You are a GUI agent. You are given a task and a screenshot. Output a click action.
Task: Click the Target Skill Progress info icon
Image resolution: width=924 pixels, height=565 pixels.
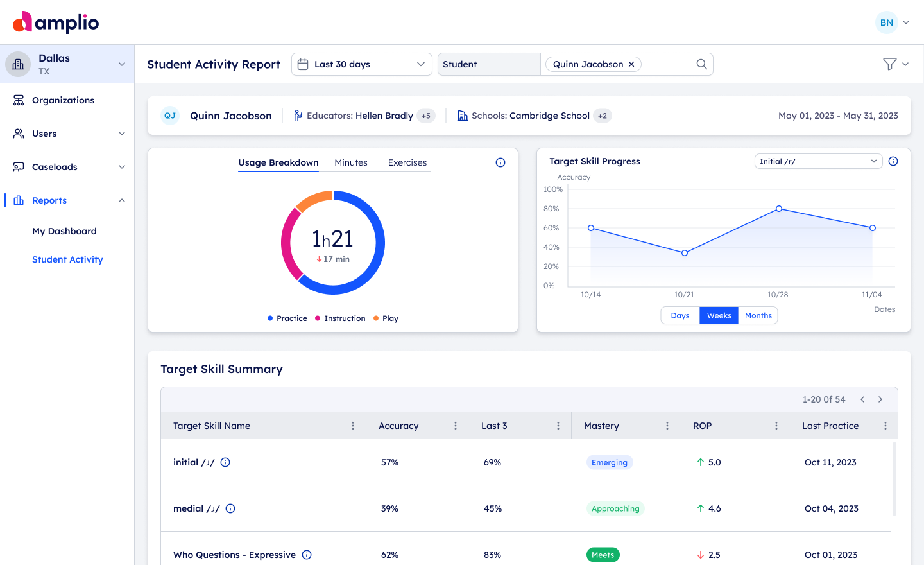[893, 161]
